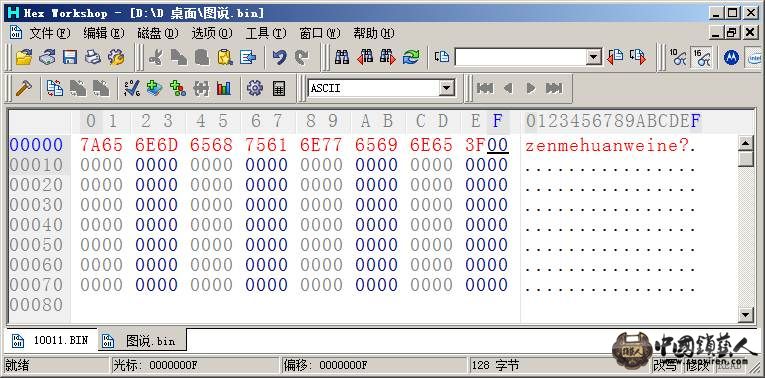765x378 pixels.
Task: Click the green-blue Replace arrows icon
Action: point(411,58)
